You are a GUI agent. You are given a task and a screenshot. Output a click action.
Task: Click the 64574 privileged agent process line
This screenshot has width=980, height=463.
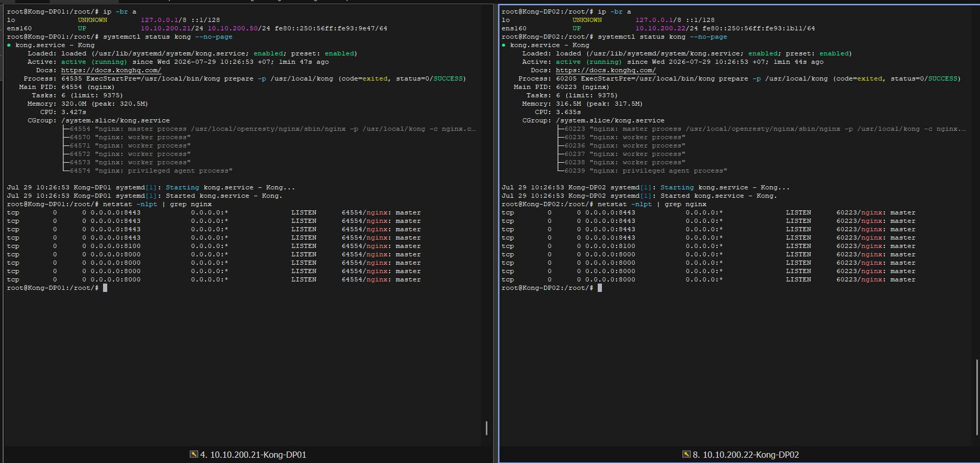click(x=151, y=171)
